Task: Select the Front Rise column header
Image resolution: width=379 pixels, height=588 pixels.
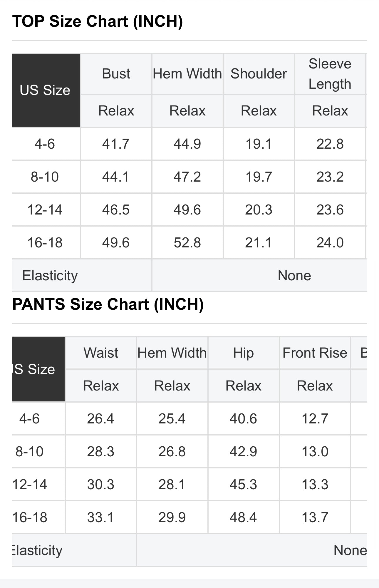Action: click(x=315, y=353)
